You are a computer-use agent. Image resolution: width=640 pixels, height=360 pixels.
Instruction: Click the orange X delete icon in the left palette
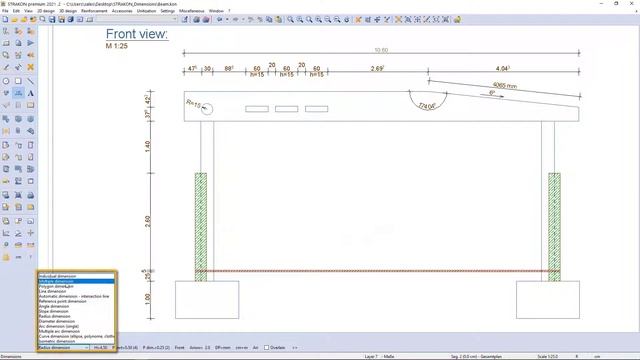pyautogui.click(x=31, y=67)
